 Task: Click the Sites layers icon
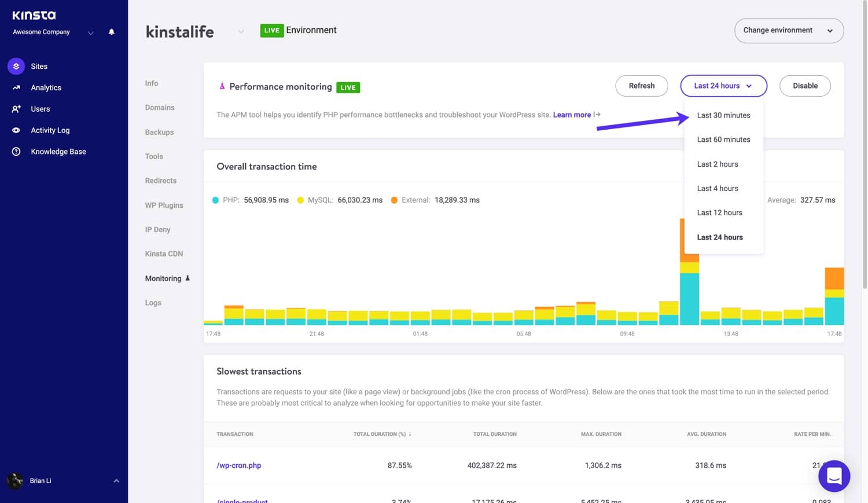pyautogui.click(x=16, y=66)
